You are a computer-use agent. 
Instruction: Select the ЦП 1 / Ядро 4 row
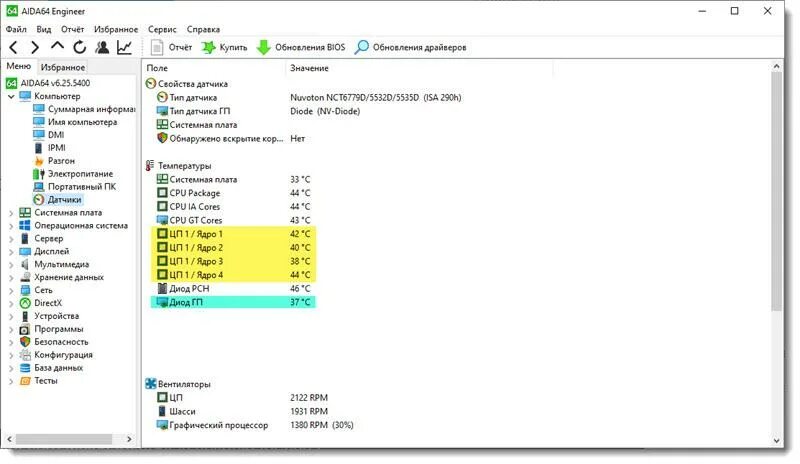(x=233, y=275)
